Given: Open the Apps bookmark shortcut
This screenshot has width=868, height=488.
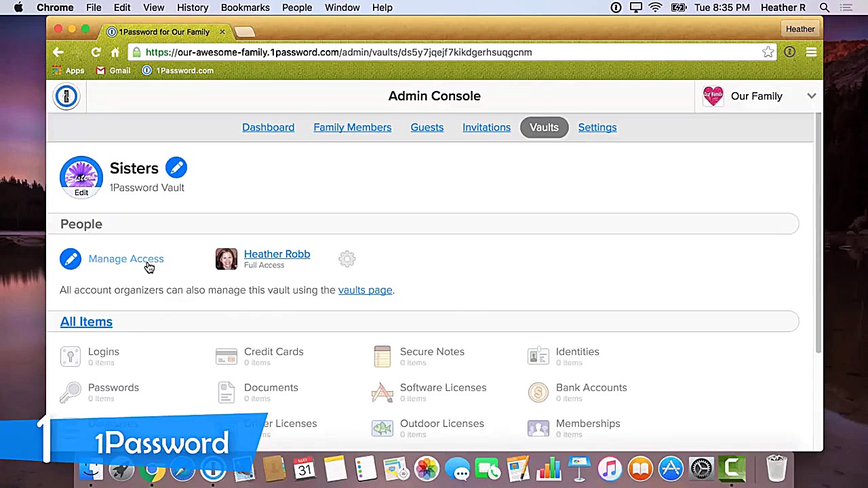Looking at the screenshot, I should (68, 70).
